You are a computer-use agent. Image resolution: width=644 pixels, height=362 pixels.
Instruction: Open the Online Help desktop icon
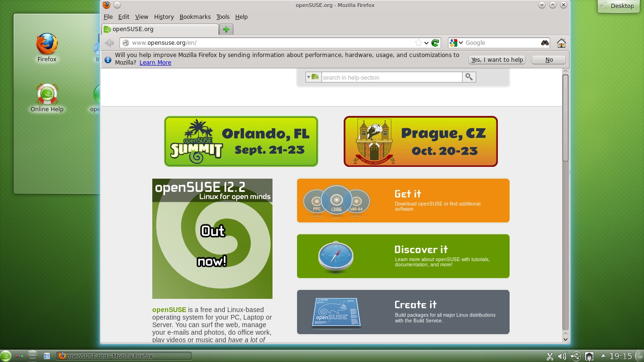tap(47, 98)
